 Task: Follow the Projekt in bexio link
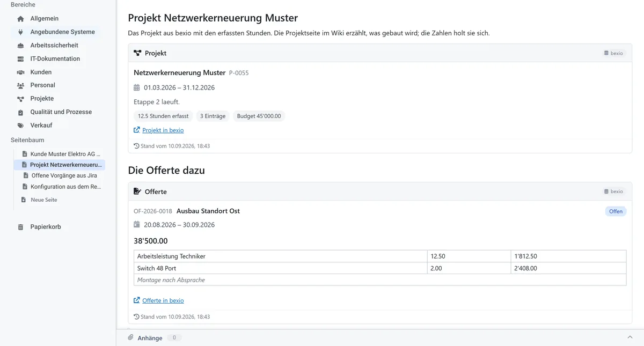(x=163, y=130)
